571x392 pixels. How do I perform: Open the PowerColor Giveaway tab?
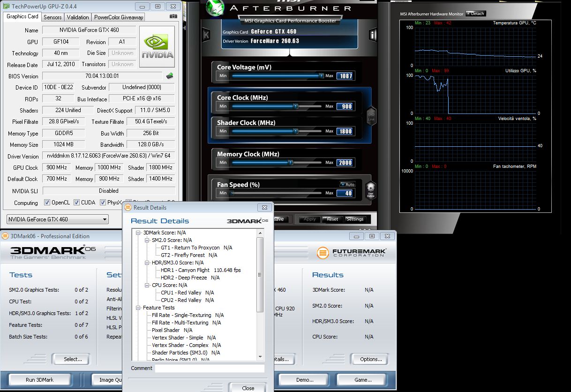(119, 17)
